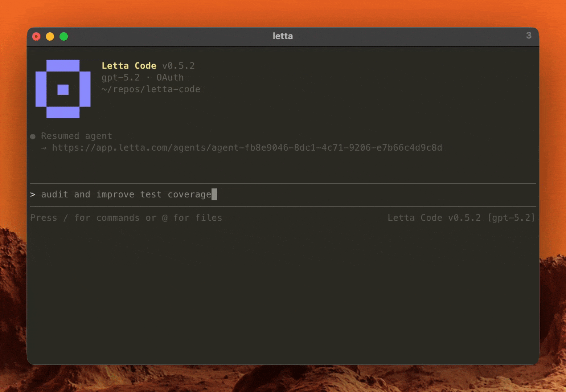The height and width of the screenshot is (392, 566).
Task: Click the empty terminal area below the hint
Action: (x=283, y=290)
